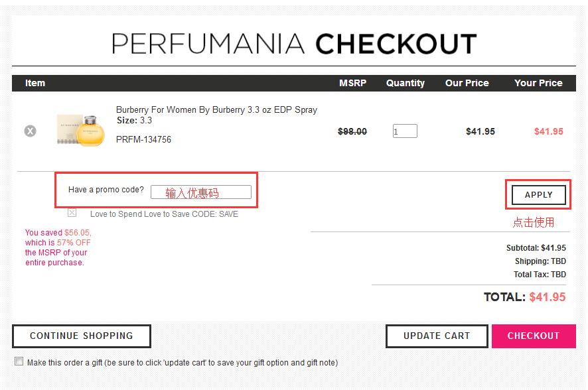Viewport: 588px width, 390px height.
Task: Select the Item column header
Action: pos(35,83)
